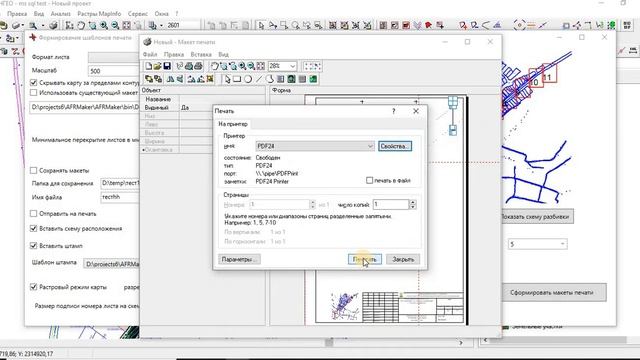Click the 'Папка для сохранения' path field

[x=120, y=183]
